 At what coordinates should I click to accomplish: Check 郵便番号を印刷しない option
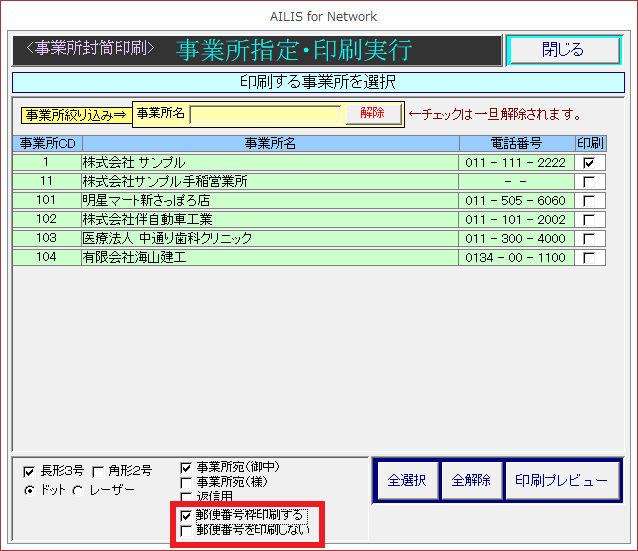pyautogui.click(x=186, y=530)
